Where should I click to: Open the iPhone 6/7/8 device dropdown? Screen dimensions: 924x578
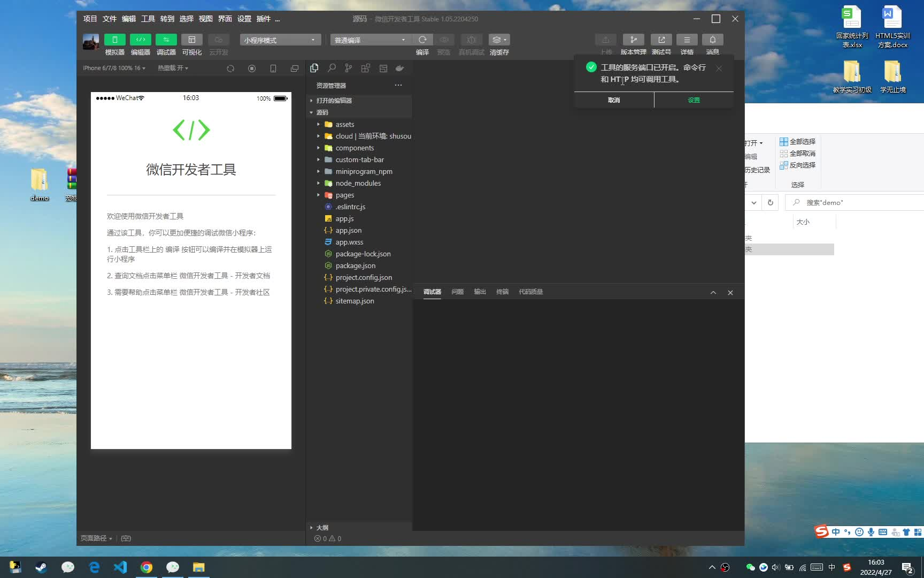[x=114, y=68]
